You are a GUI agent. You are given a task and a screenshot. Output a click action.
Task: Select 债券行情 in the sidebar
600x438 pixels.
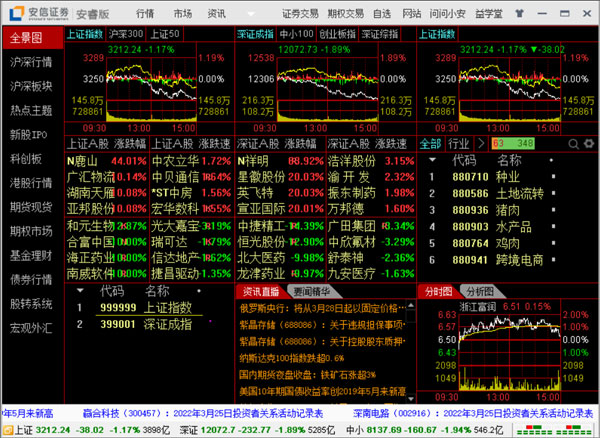[31, 280]
